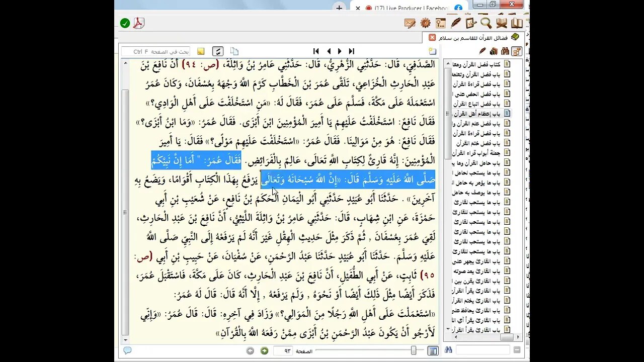This screenshot has width=644, height=362.
Task: Click the page number field showing ٩٣
Action: click(x=283, y=350)
